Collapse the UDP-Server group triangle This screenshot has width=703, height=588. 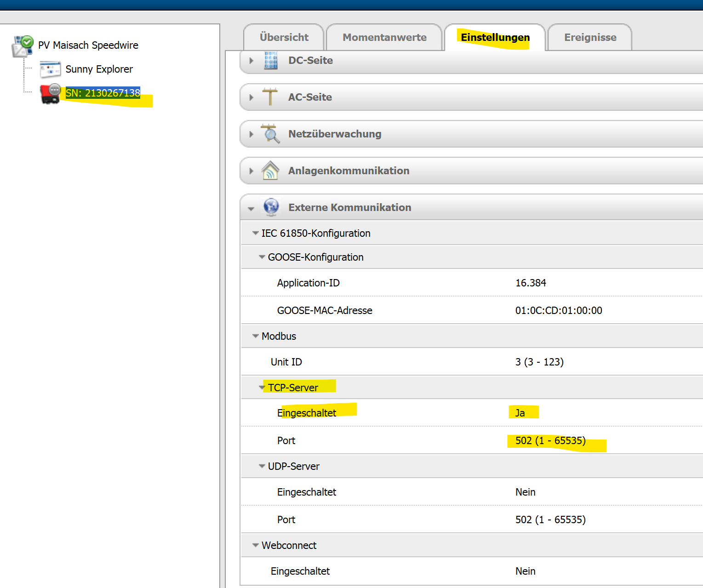click(x=262, y=466)
